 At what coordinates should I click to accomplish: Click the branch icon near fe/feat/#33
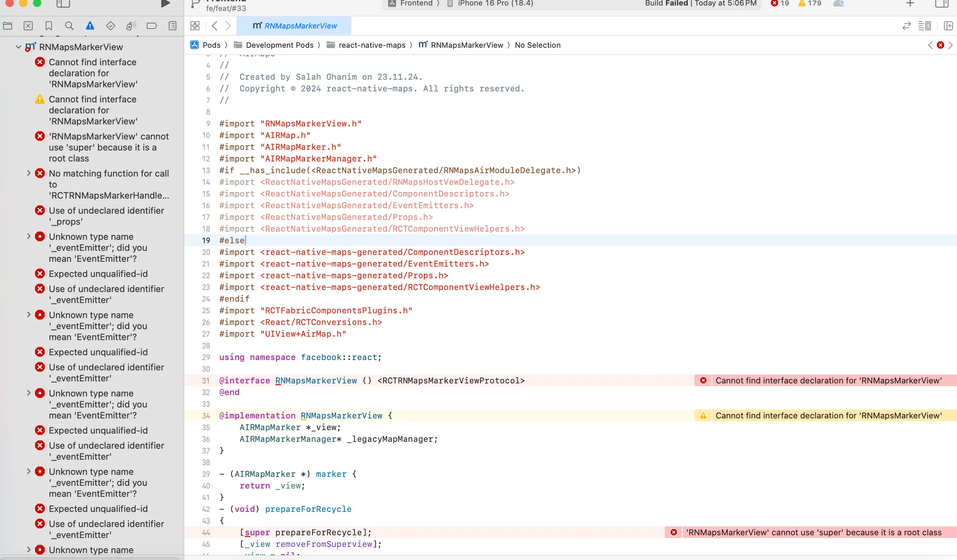[x=195, y=4]
